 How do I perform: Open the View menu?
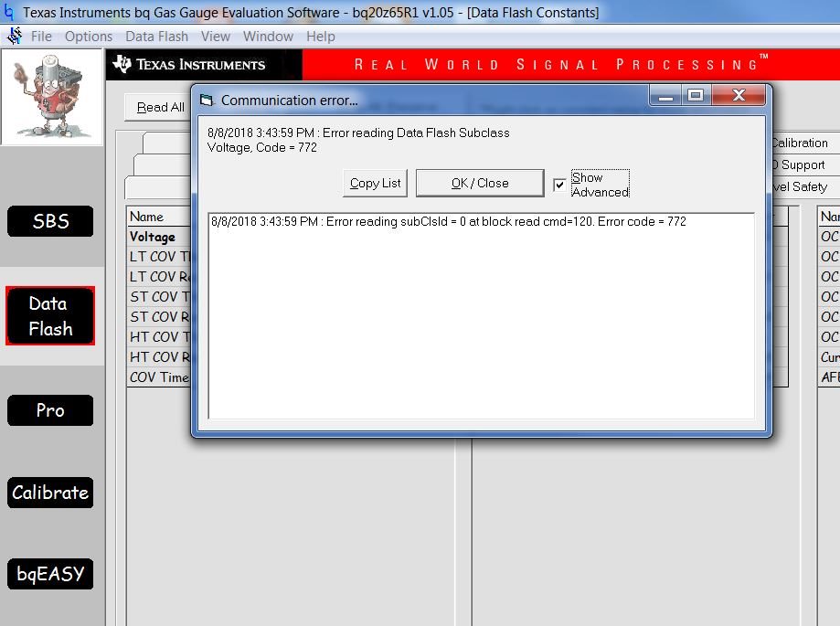point(216,37)
